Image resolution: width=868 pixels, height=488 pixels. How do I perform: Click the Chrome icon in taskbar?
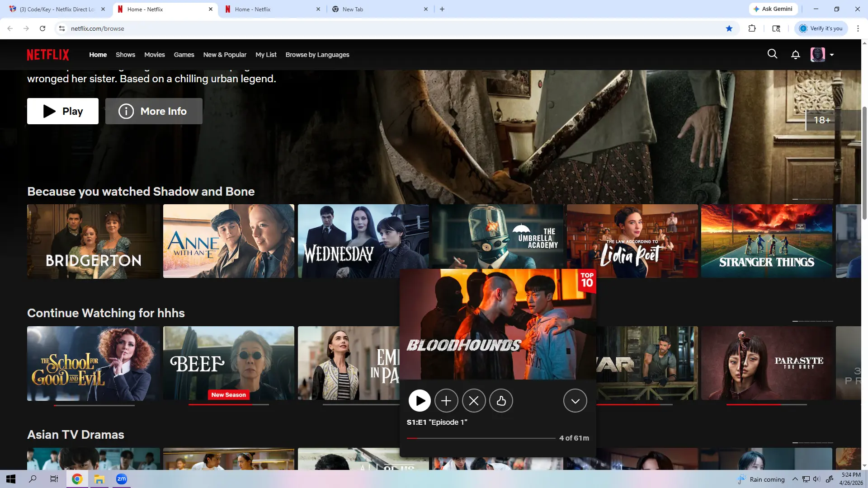point(77,479)
